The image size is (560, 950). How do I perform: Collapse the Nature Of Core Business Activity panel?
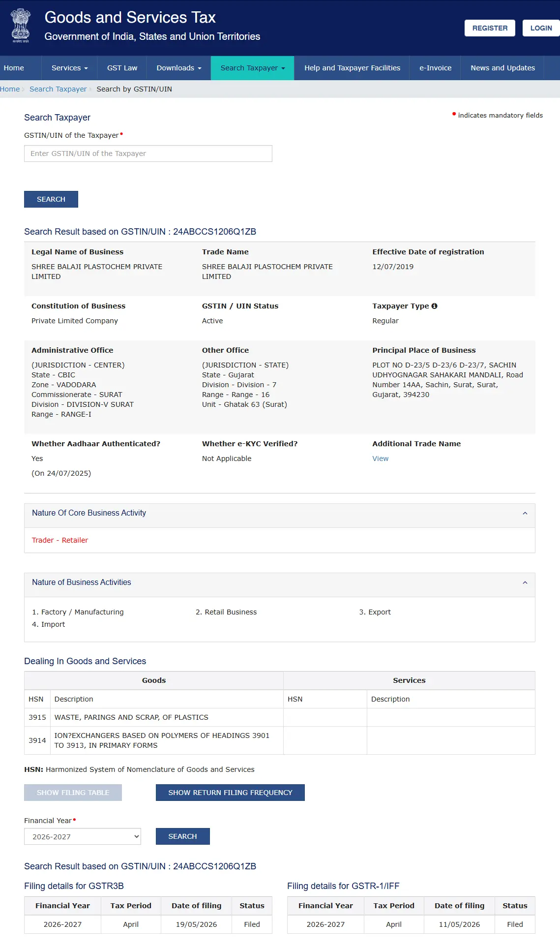(525, 513)
